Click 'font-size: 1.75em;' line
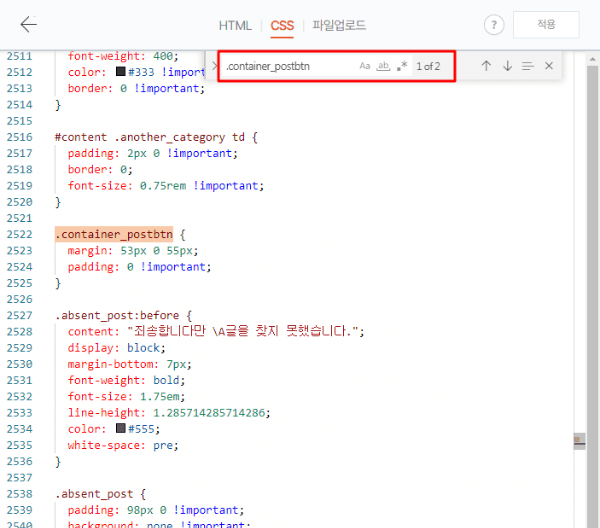 tap(126, 396)
